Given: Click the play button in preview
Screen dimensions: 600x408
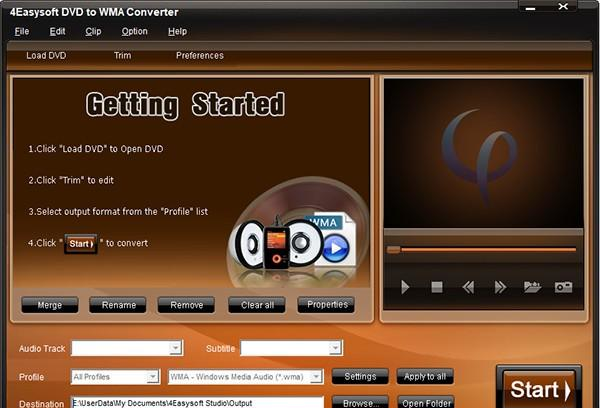Looking at the screenshot, I should [x=405, y=287].
